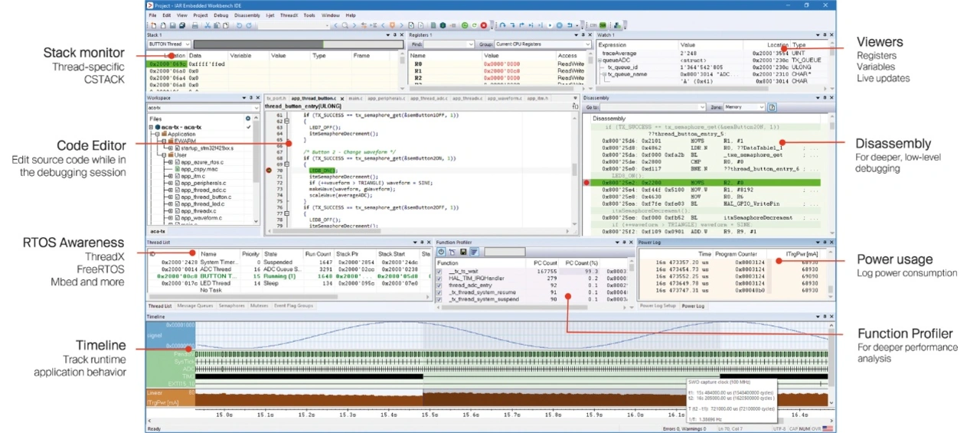Click the red Stop Debugging icon
The image size is (980, 433).
click(x=483, y=25)
